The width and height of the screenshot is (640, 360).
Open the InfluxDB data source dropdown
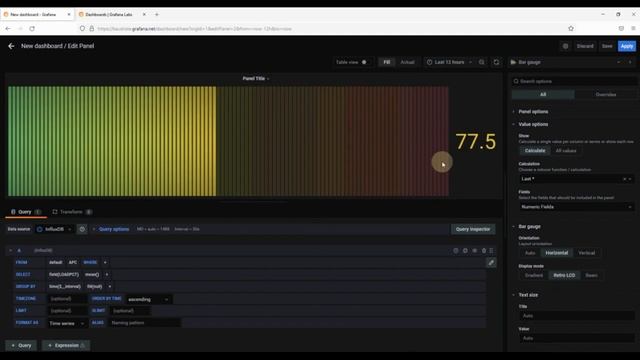pos(54,229)
